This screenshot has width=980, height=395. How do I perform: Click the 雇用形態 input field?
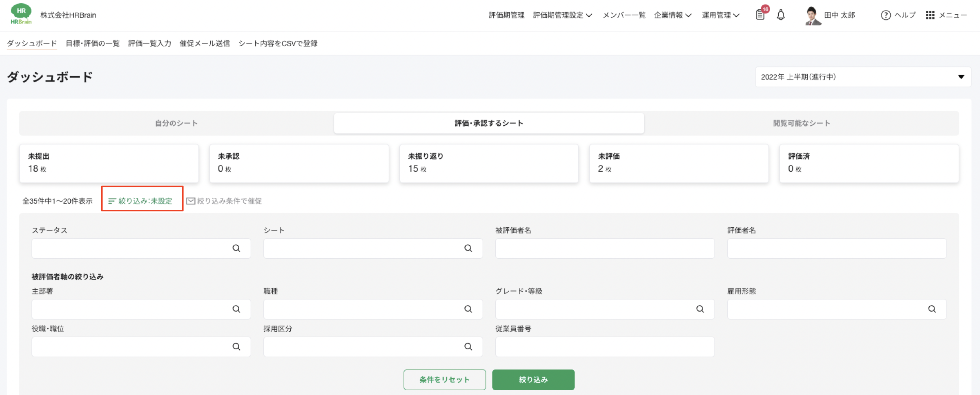837,309
